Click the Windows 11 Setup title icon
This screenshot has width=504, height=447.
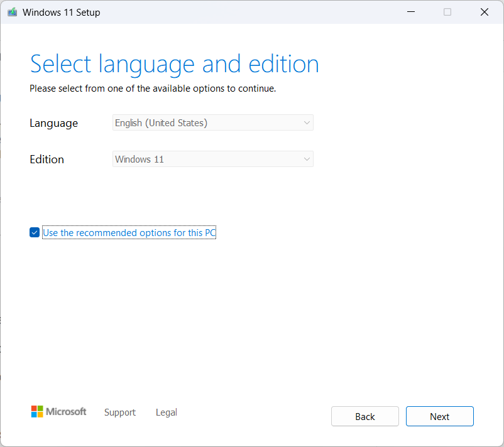click(x=12, y=12)
